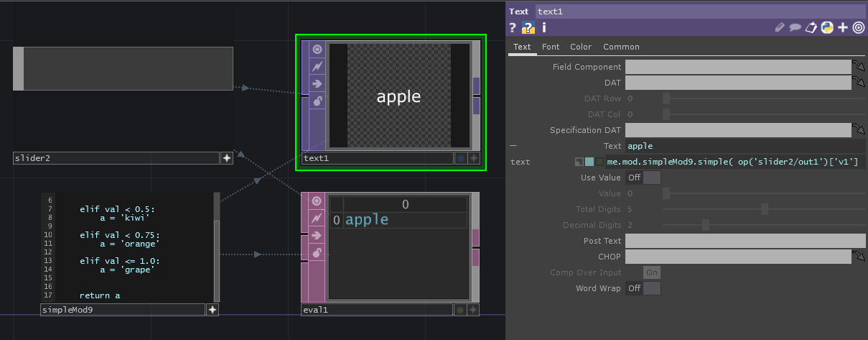The width and height of the screenshot is (868, 340).
Task: Click the plus button beside the slider2 label
Action: 226,158
